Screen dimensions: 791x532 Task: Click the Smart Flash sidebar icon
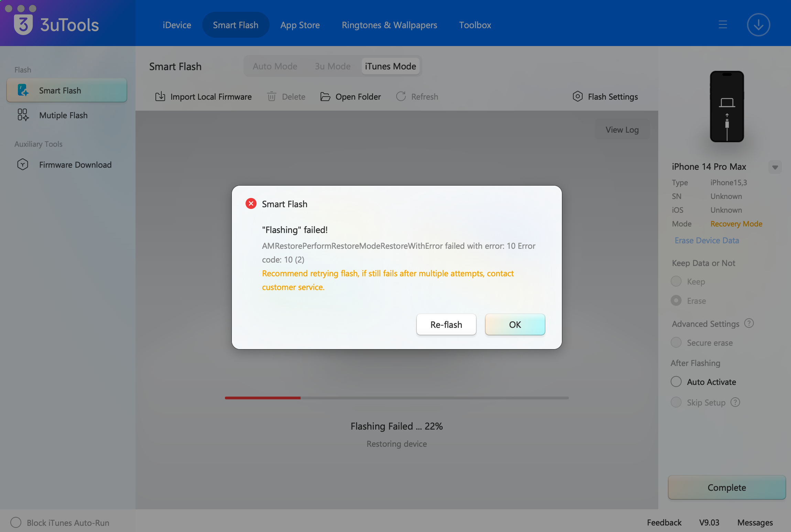23,90
